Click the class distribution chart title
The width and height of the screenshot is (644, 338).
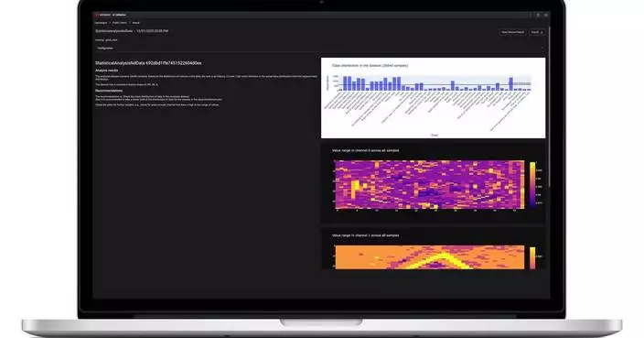pyautogui.click(x=370, y=65)
